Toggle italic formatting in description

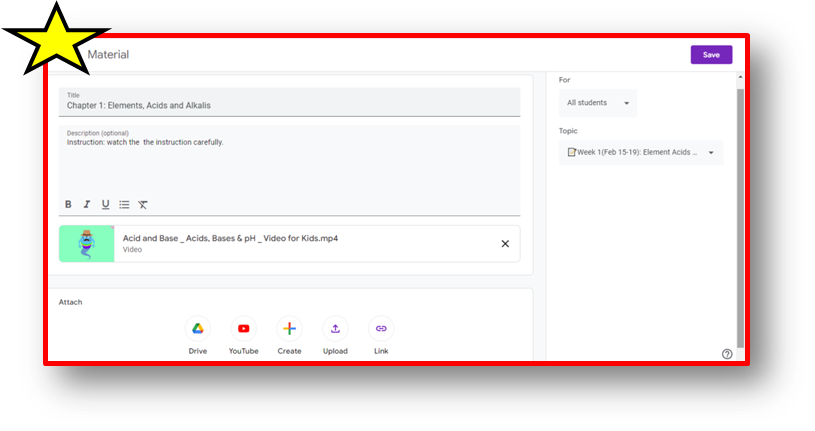coord(87,204)
